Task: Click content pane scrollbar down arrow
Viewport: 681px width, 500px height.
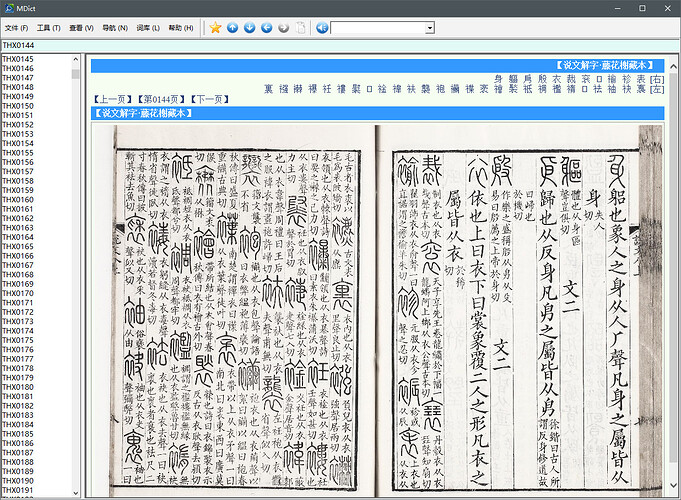Action: point(673,485)
